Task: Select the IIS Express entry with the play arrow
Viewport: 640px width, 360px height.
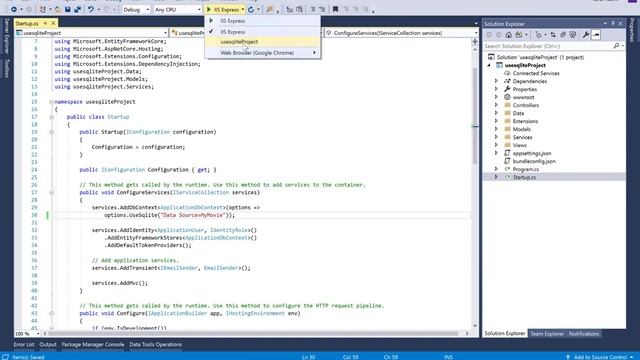Action: click(x=263, y=20)
